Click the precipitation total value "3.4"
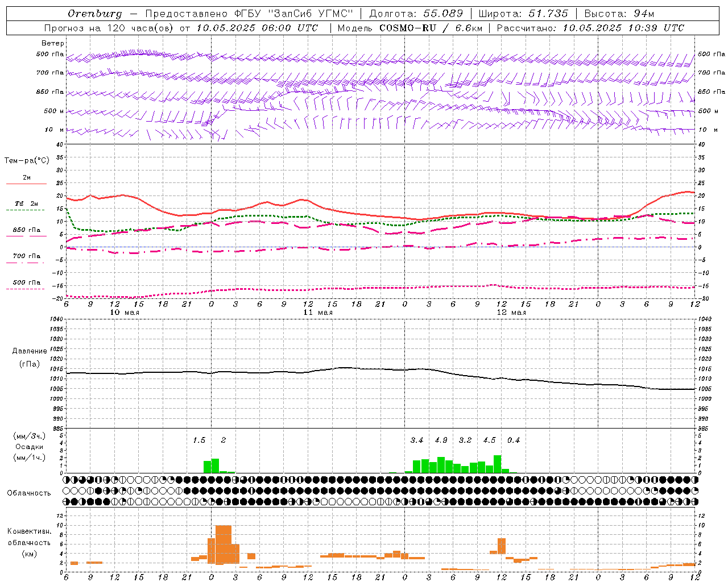 [417, 440]
